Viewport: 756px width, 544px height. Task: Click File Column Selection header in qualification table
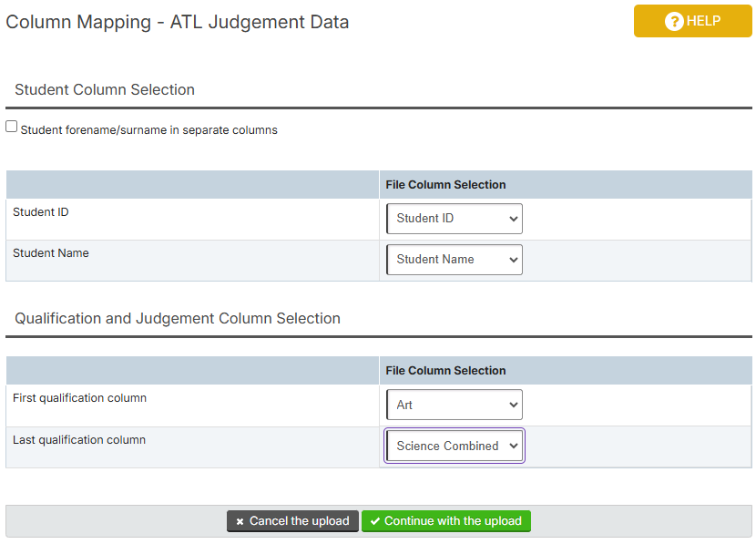click(445, 371)
